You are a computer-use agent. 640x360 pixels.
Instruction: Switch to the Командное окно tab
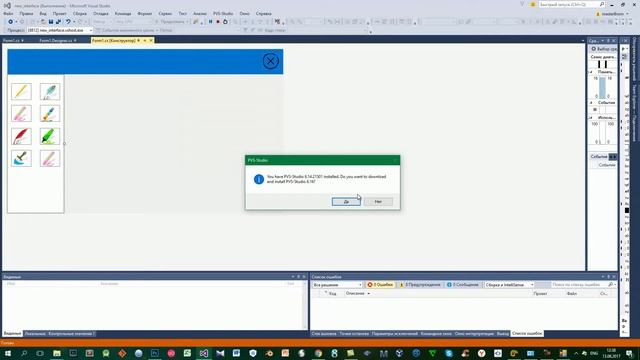pyautogui.click(x=436, y=333)
